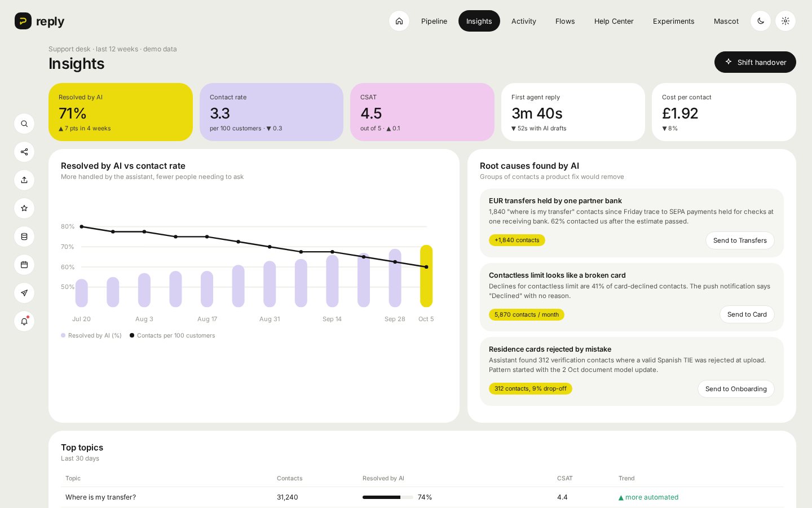
Task: Open the Contact rate 3.3 card
Action: pos(271,112)
